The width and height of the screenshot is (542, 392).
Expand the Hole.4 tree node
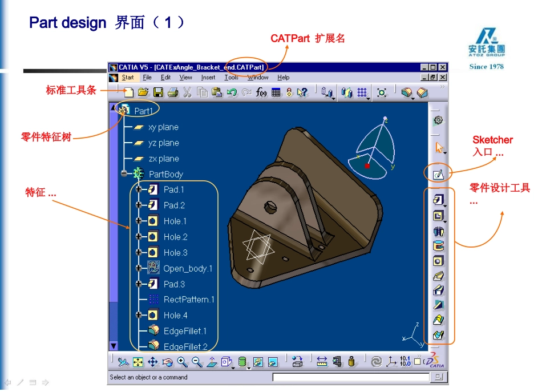pyautogui.click(x=139, y=315)
